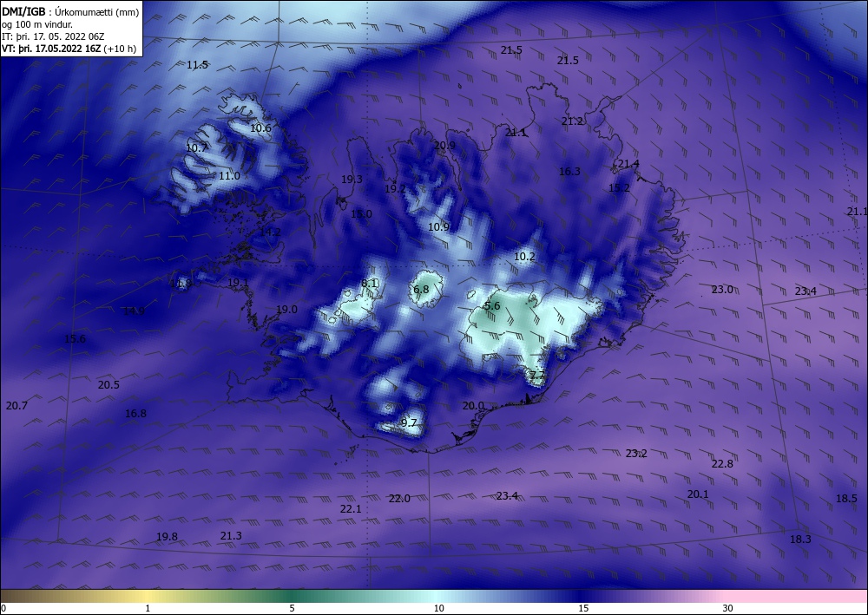Viewport: 868px width, 615px height.
Task: Click the 23.0 value on the map
Action: click(x=722, y=290)
